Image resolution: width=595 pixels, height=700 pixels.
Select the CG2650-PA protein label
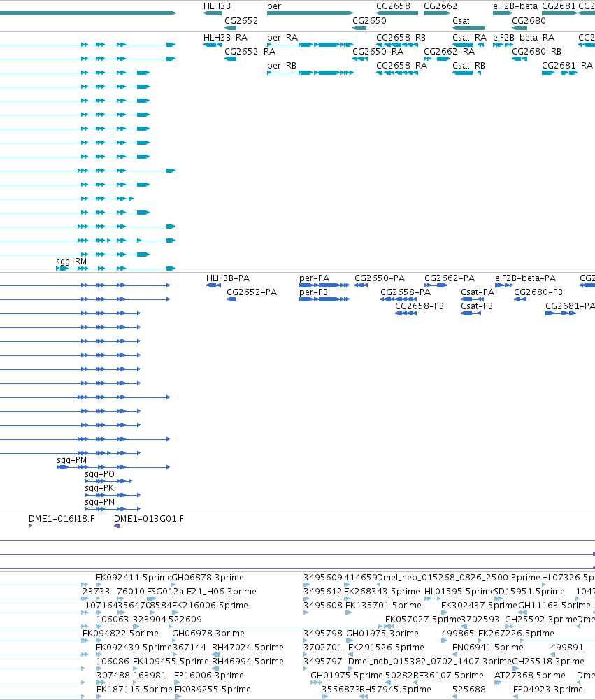pyautogui.click(x=380, y=278)
